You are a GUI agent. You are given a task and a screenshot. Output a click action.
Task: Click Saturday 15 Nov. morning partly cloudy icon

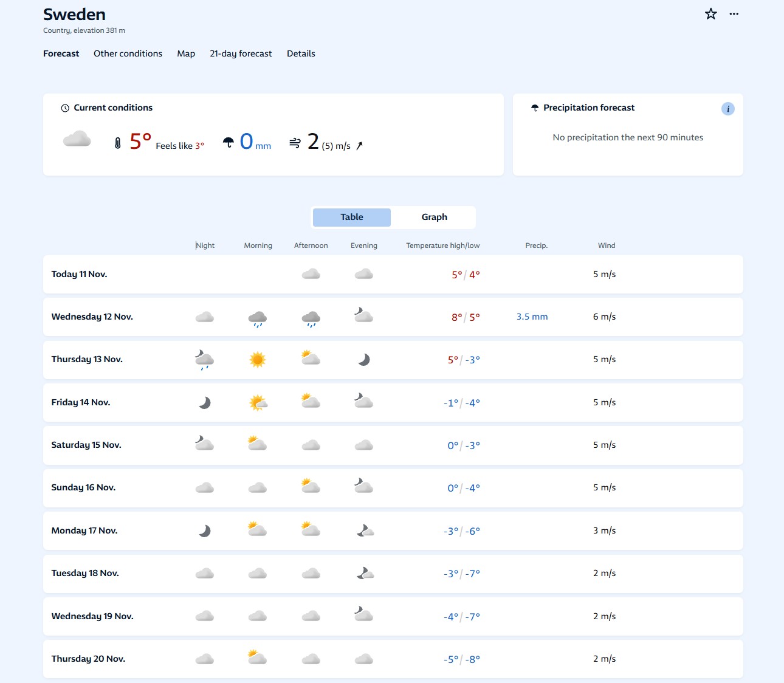pos(258,444)
